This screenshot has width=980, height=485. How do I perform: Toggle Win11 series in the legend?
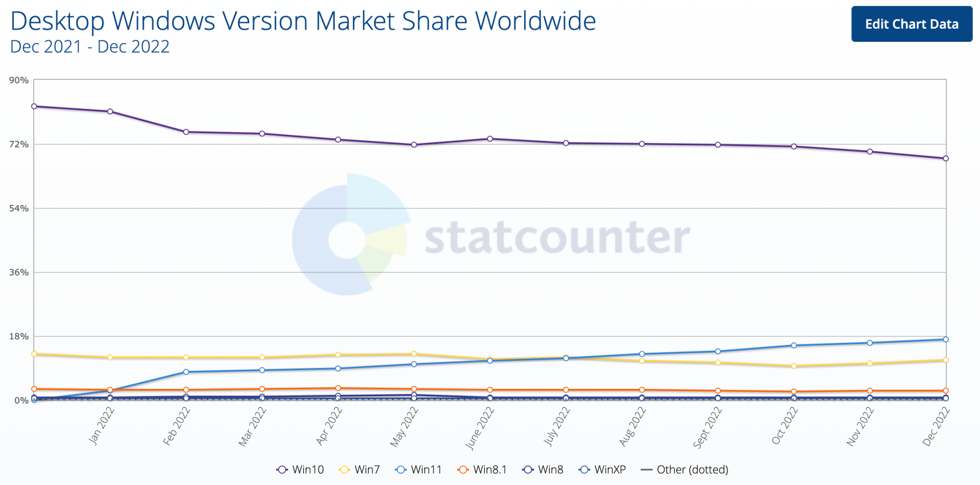point(418,470)
